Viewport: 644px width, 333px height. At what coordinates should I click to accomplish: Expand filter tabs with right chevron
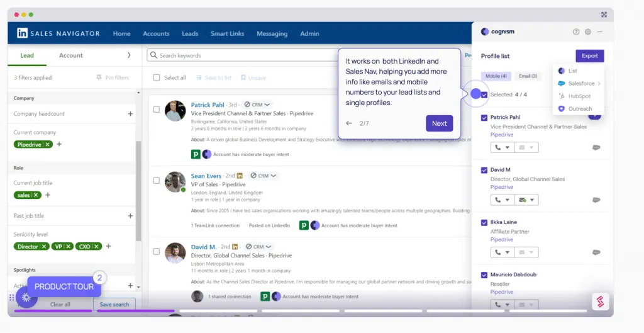pyautogui.click(x=128, y=55)
